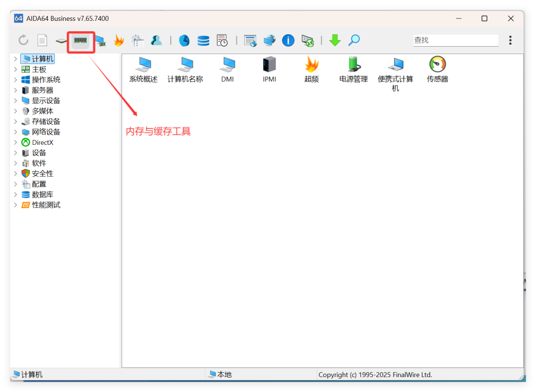Open the 电源管理 power management icon
Viewport: 536px width, 392px height.
tap(353, 69)
